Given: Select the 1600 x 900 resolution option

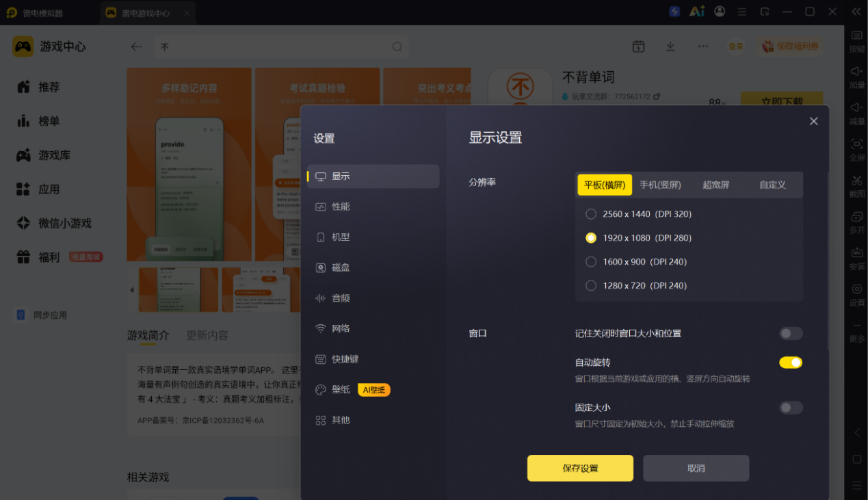Looking at the screenshot, I should pyautogui.click(x=636, y=262).
